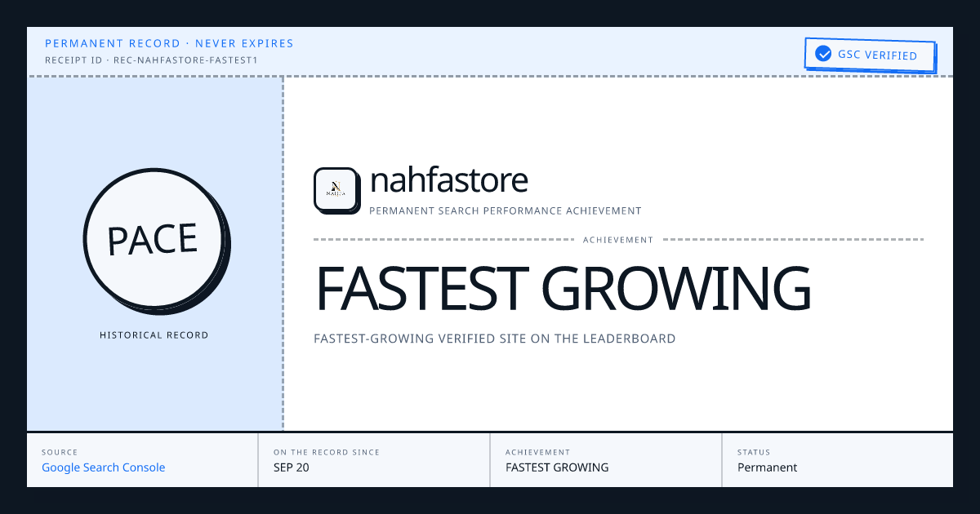Click the STATUS label in the footer
The image size is (980, 514).
tap(754, 452)
